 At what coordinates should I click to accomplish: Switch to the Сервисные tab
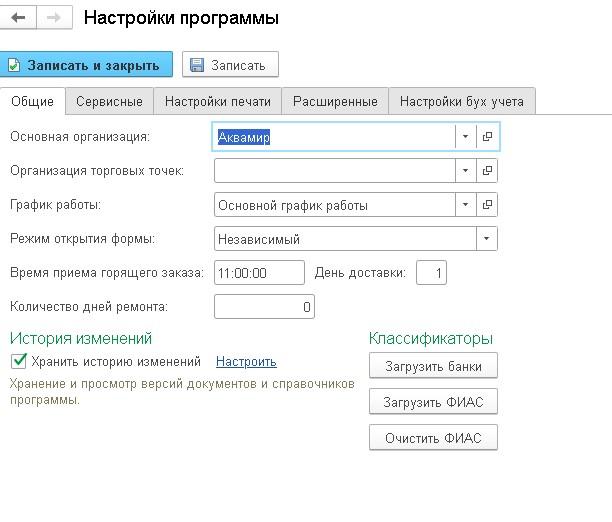[109, 102]
